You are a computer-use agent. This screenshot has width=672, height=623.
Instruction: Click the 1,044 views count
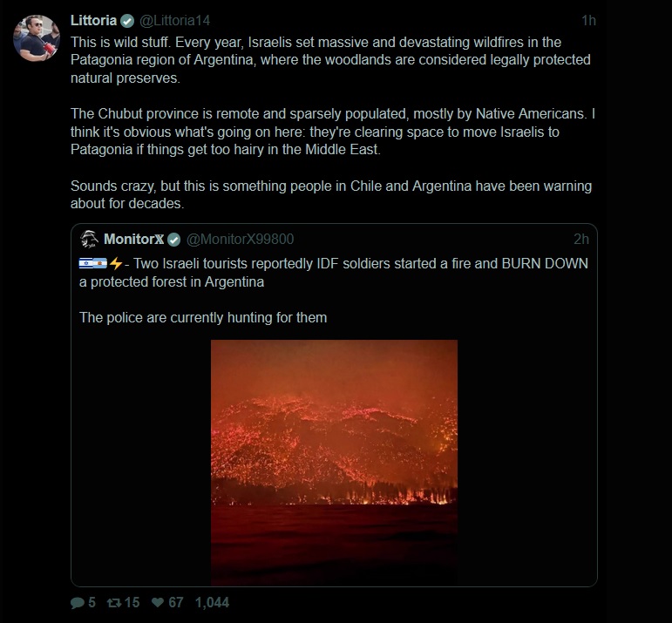pyautogui.click(x=212, y=603)
